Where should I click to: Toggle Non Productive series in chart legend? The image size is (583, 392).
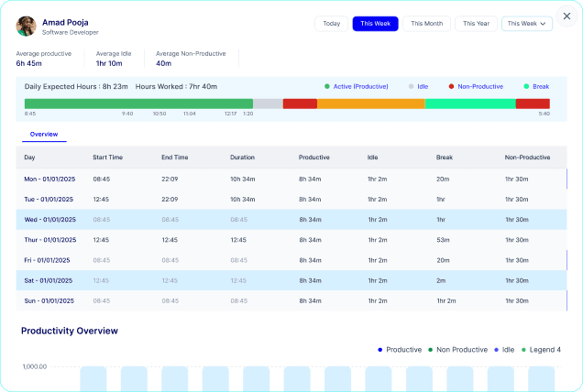click(458, 350)
